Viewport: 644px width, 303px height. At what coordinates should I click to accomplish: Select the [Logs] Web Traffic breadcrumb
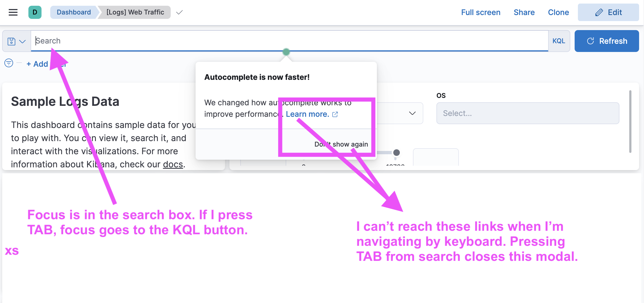pos(135,12)
